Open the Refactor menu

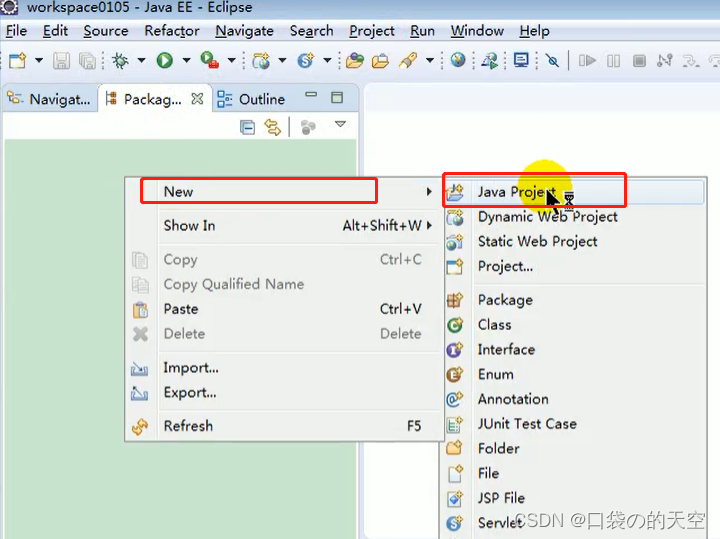tap(172, 31)
